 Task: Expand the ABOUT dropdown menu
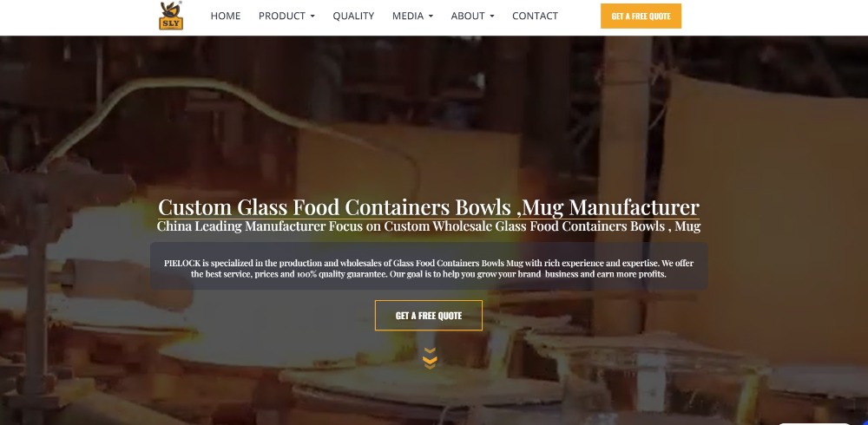(473, 16)
